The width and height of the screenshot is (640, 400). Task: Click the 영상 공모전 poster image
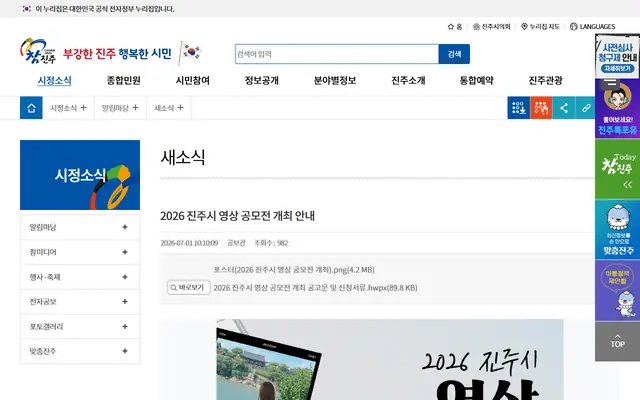coord(390,360)
